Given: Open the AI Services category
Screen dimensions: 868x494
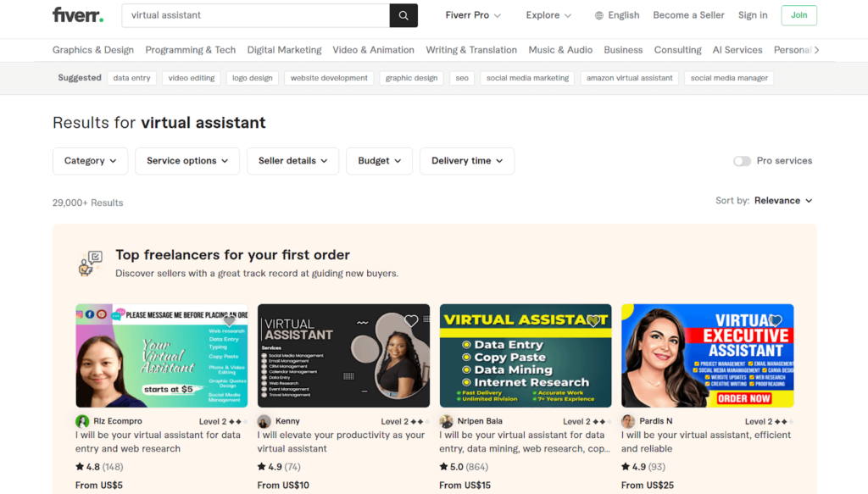Looking at the screenshot, I should (x=737, y=50).
